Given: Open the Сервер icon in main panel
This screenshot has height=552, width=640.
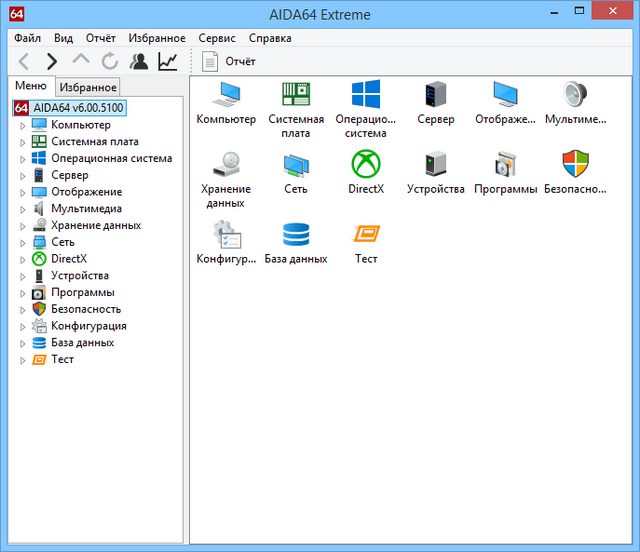Looking at the screenshot, I should click(436, 95).
